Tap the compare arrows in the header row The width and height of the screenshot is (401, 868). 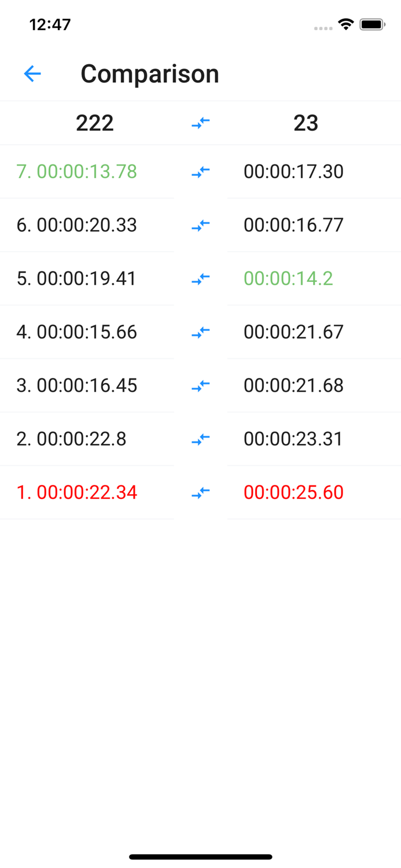tap(200, 123)
